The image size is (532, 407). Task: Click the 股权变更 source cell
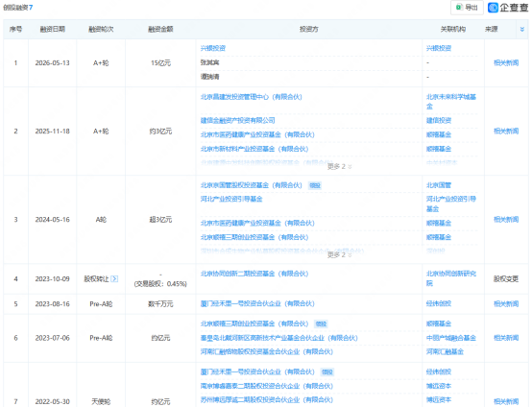pos(506,279)
